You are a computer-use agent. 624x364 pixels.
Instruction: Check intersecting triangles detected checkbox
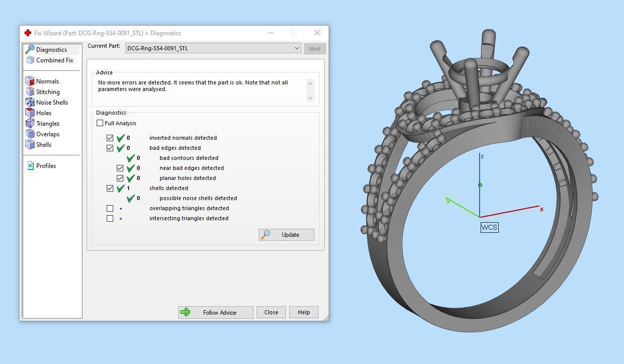[x=110, y=218]
